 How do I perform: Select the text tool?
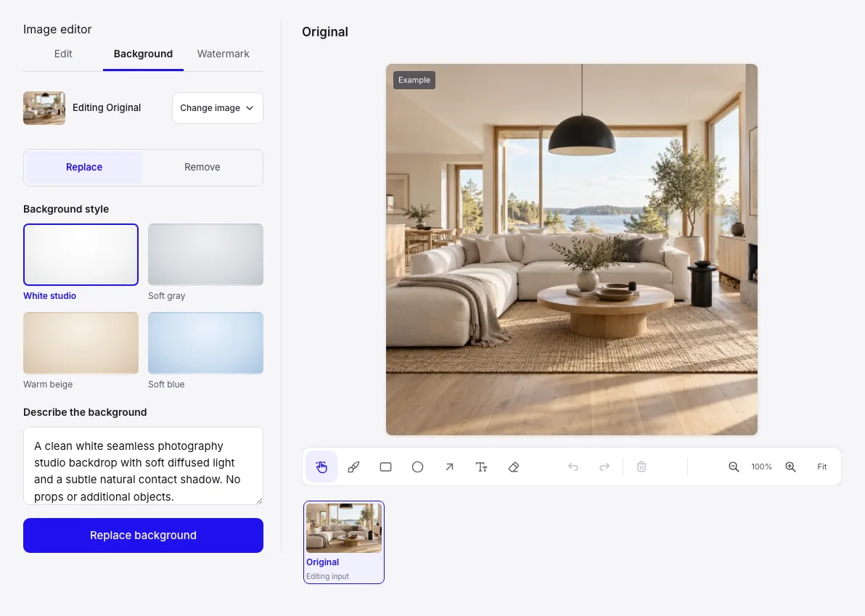click(x=482, y=467)
